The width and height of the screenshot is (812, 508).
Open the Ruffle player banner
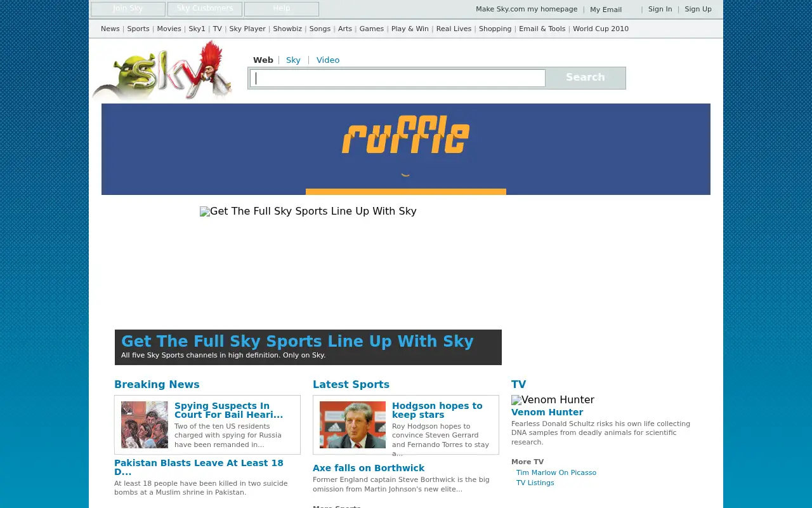click(x=406, y=149)
